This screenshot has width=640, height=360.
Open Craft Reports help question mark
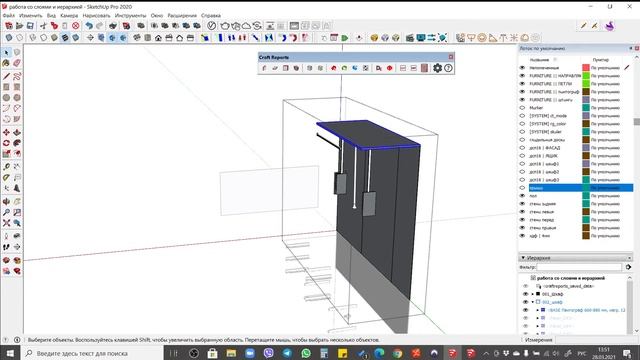click(448, 68)
